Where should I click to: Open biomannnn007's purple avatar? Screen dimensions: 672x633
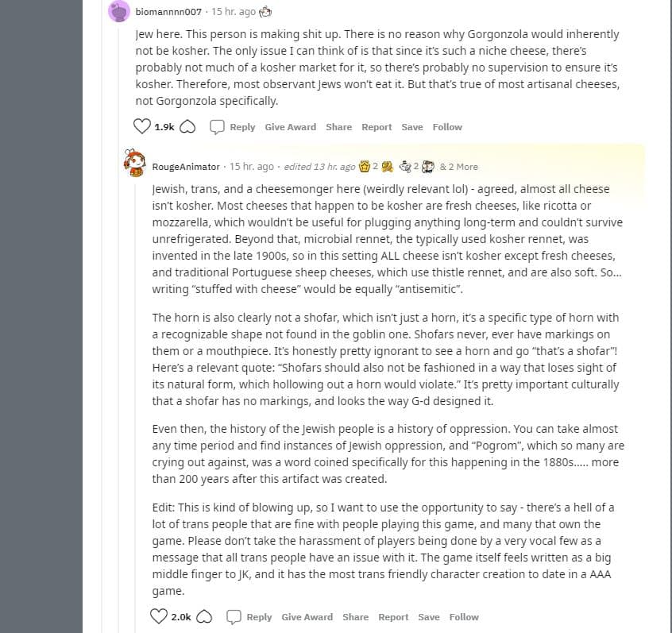click(x=119, y=10)
